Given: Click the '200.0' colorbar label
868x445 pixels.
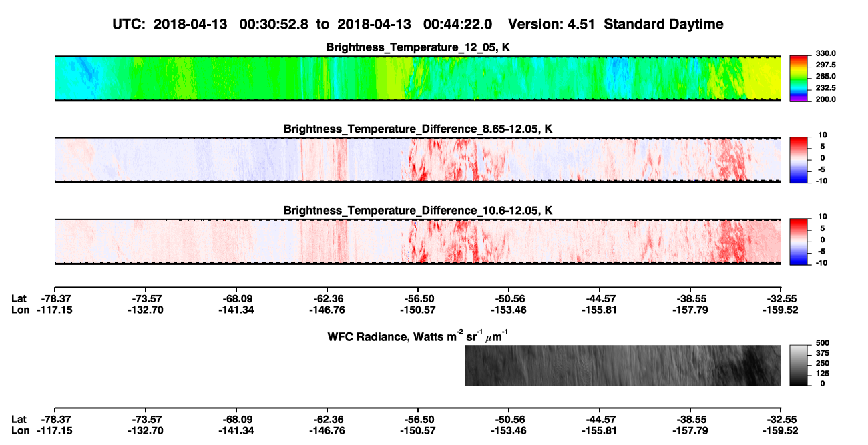Looking at the screenshot, I should click(x=825, y=99).
